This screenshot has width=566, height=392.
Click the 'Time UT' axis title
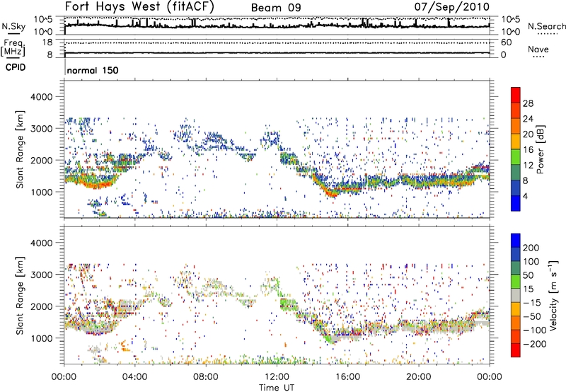click(277, 387)
